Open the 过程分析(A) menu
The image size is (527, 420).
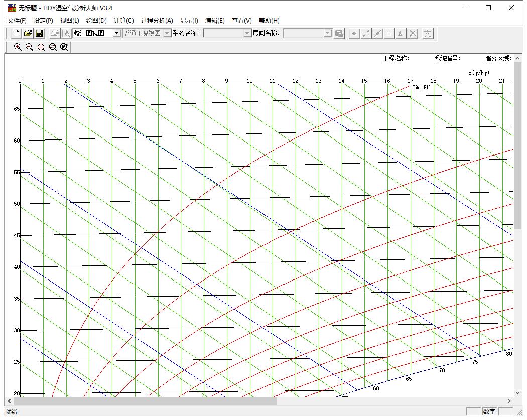(157, 21)
